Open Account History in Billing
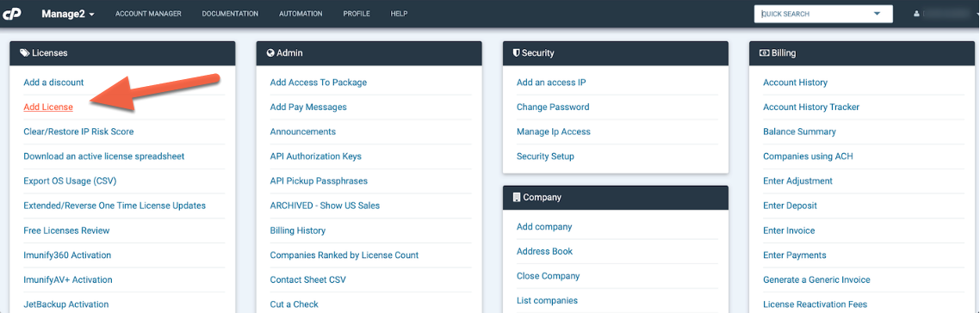The width and height of the screenshot is (980, 313). [795, 83]
